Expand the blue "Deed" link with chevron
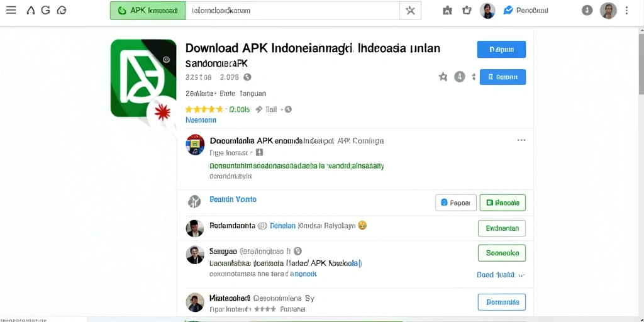Screen dimensions: 644x322 coord(501,275)
